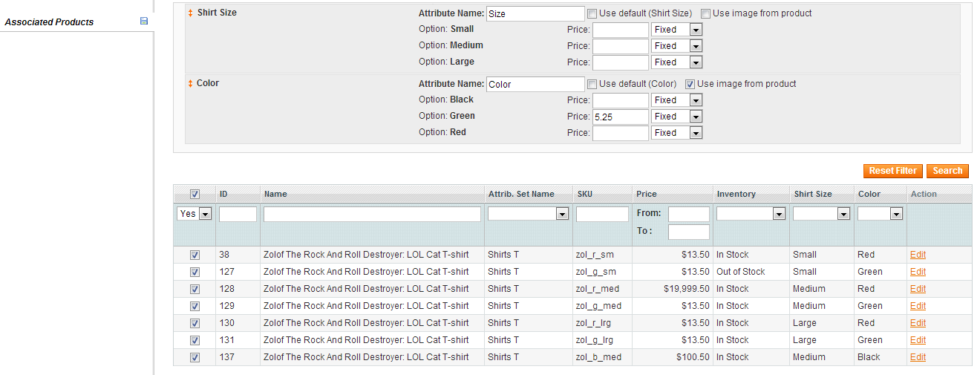Open the Shirt Size filter dropdown
The height and width of the screenshot is (375, 980).
click(821, 214)
